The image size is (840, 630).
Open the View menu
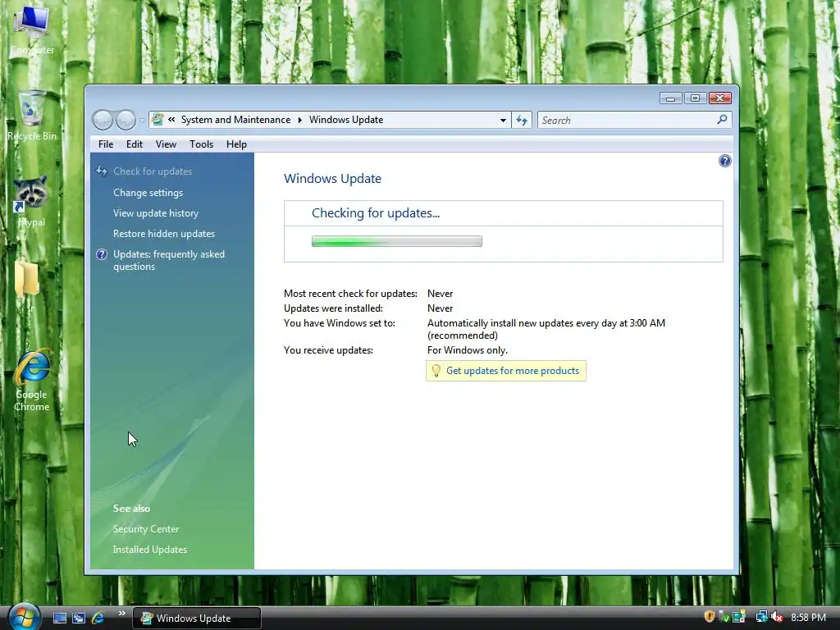(x=166, y=144)
